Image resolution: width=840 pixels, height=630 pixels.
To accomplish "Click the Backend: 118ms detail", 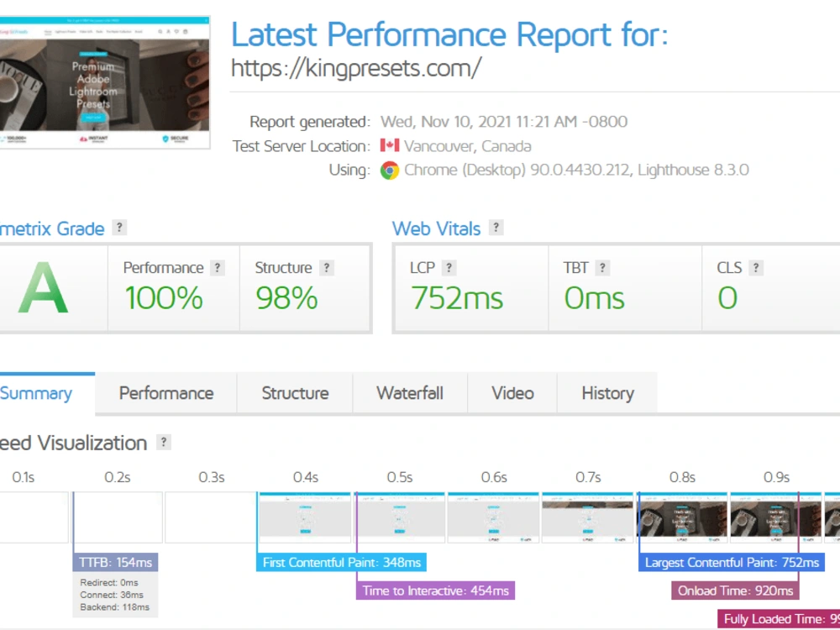I will click(114, 607).
